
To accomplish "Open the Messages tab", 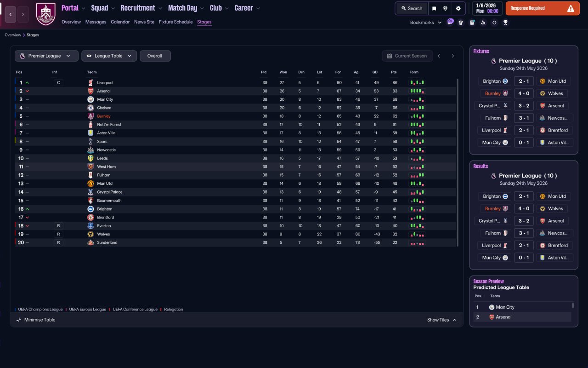I will click(96, 22).
